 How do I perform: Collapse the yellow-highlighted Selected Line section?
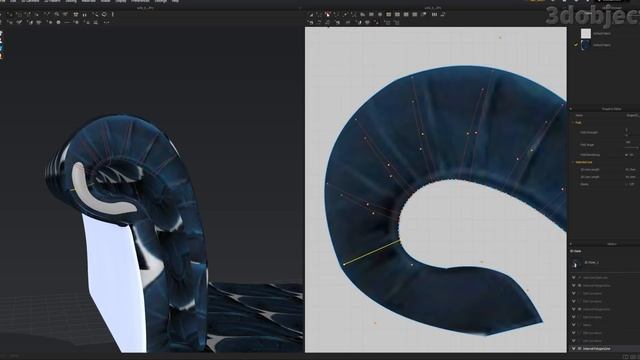point(573,162)
